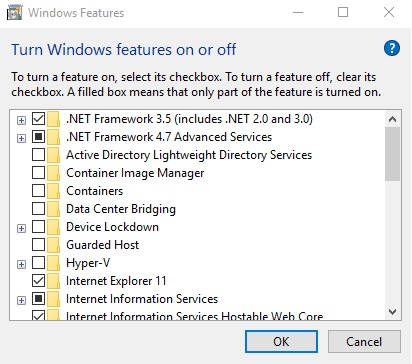Click the scrollbar down arrow
Viewport: 412px width, 364px height.
click(392, 312)
